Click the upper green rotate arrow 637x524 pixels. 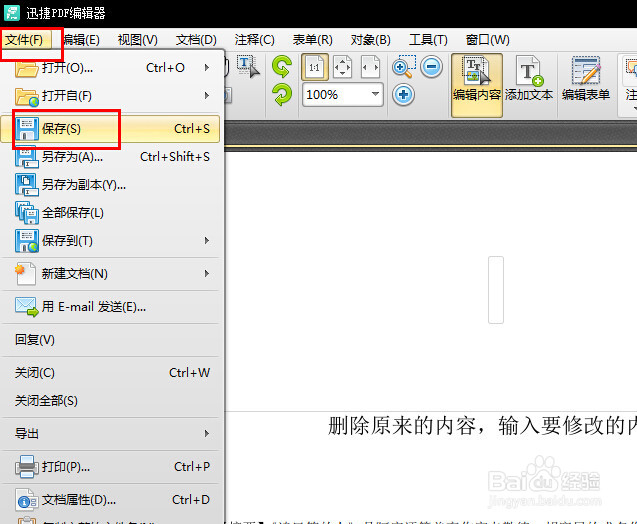pyautogui.click(x=282, y=66)
